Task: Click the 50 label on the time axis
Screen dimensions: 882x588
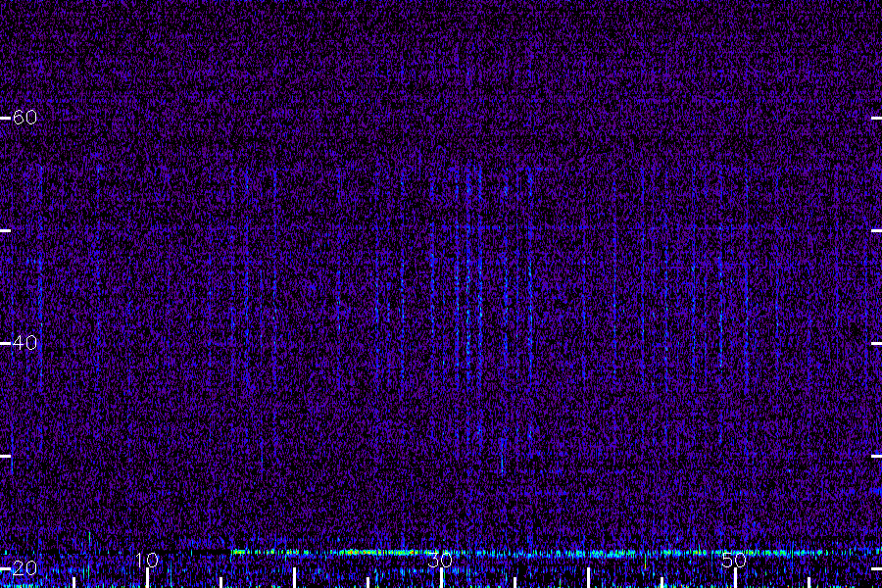Action: pos(734,560)
